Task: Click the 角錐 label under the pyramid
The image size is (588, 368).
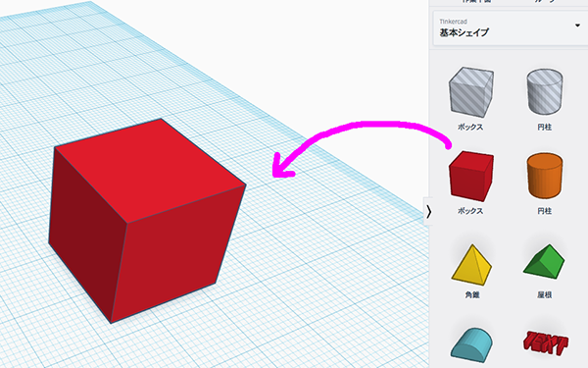Action: (x=472, y=295)
